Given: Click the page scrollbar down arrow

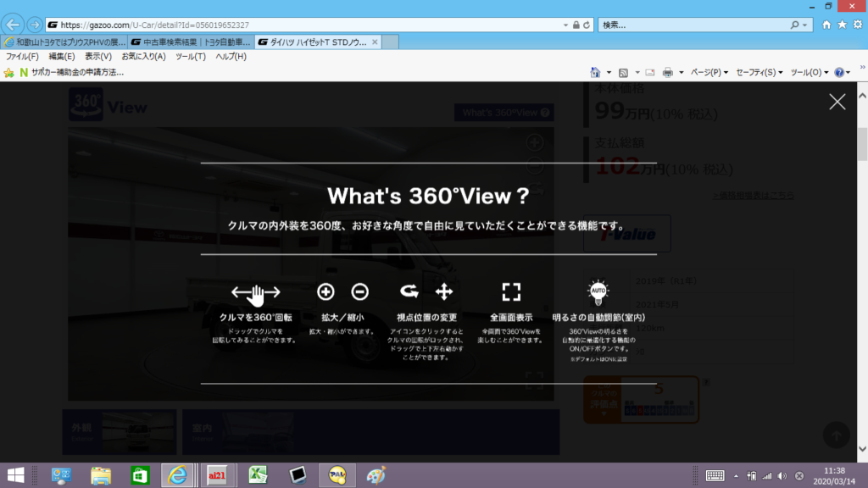Looking at the screenshot, I should [862, 449].
